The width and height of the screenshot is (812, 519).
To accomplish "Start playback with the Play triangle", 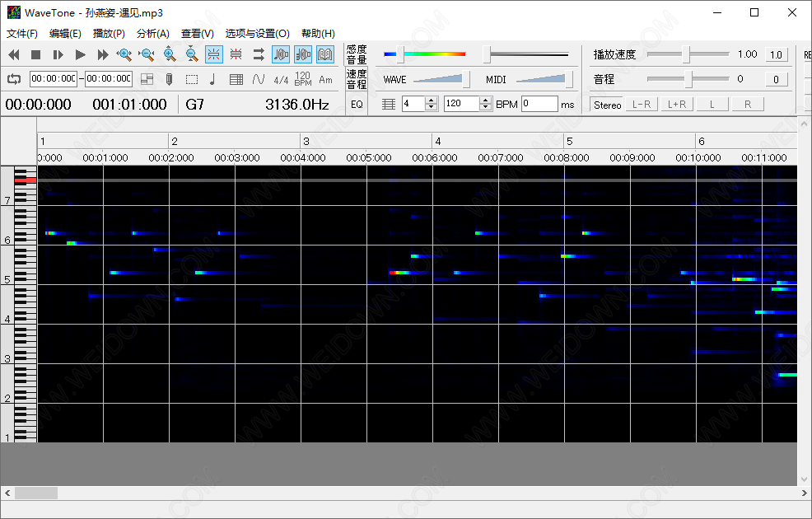I will [x=80, y=54].
